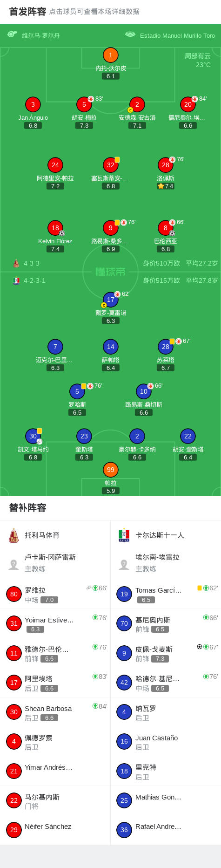This screenshot has width=221, height=868.
Task: Open substitute 22 马尔基内斯 goalkeeper row
Action: pos(55,801)
